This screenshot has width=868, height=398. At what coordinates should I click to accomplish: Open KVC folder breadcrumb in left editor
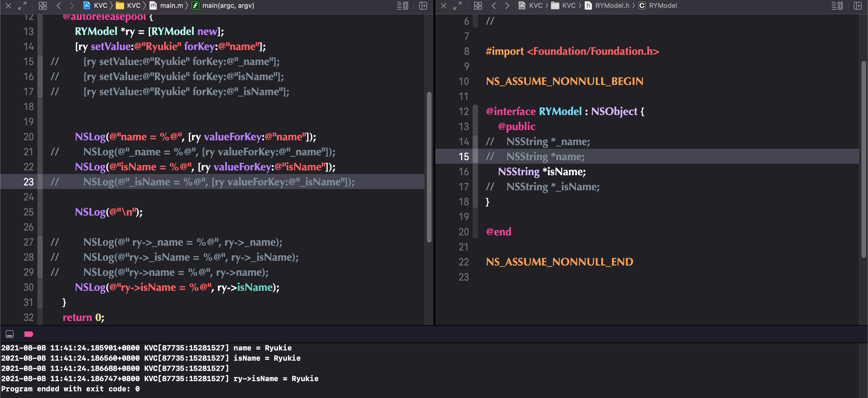[x=128, y=6]
